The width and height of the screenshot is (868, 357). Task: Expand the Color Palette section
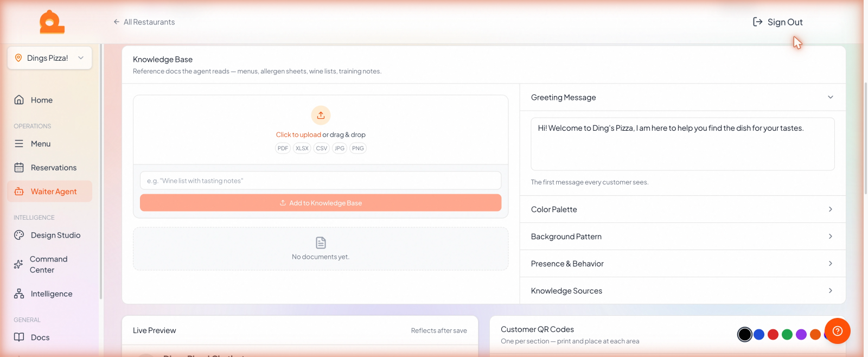coord(682,209)
